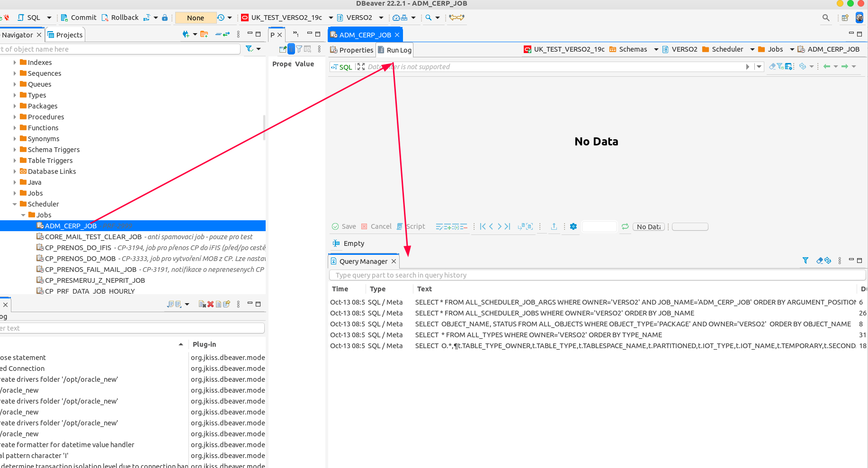The height and width of the screenshot is (468, 868).
Task: Open the VERSO2 schema selector dropdown
Action: pos(381,18)
